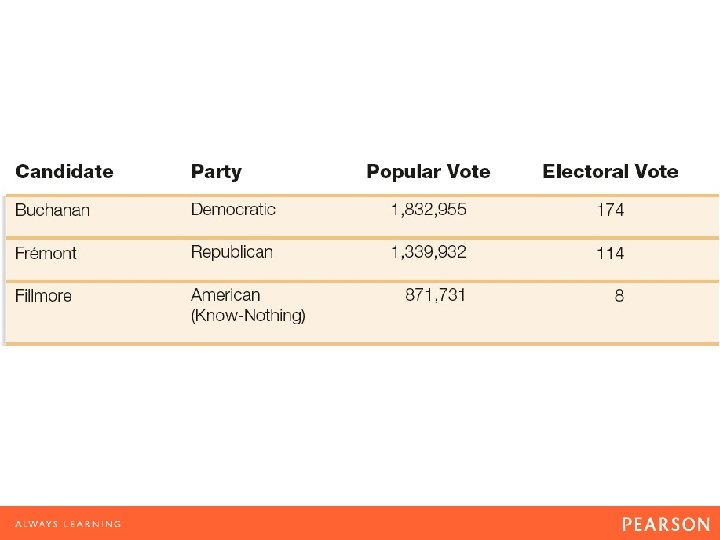Select the Frémont candidate cell
Image resolution: width=720 pixels, height=540 pixels.
(x=45, y=253)
